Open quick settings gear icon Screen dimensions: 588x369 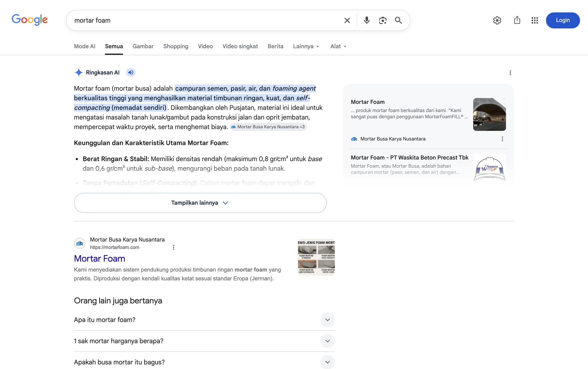(497, 20)
